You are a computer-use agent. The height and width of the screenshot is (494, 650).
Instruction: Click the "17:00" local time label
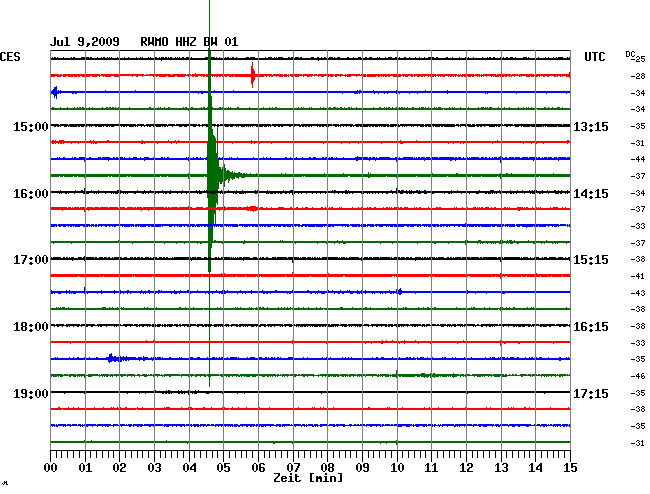31,260
